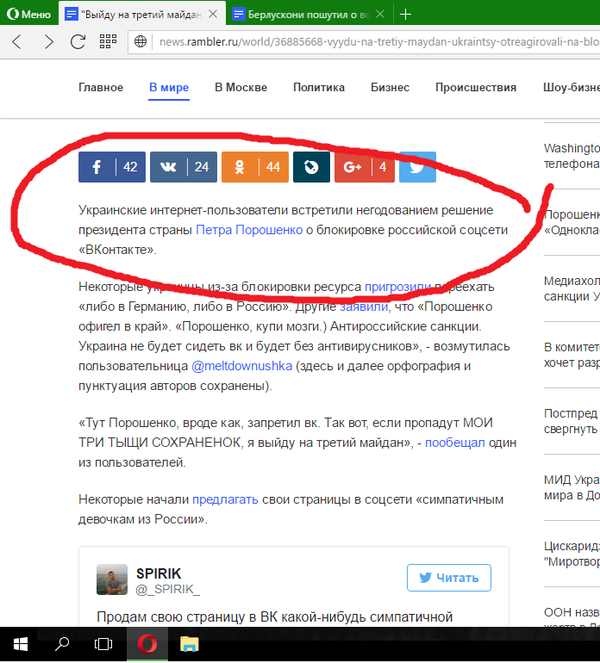Share article on Odnoklassniki

click(x=254, y=167)
